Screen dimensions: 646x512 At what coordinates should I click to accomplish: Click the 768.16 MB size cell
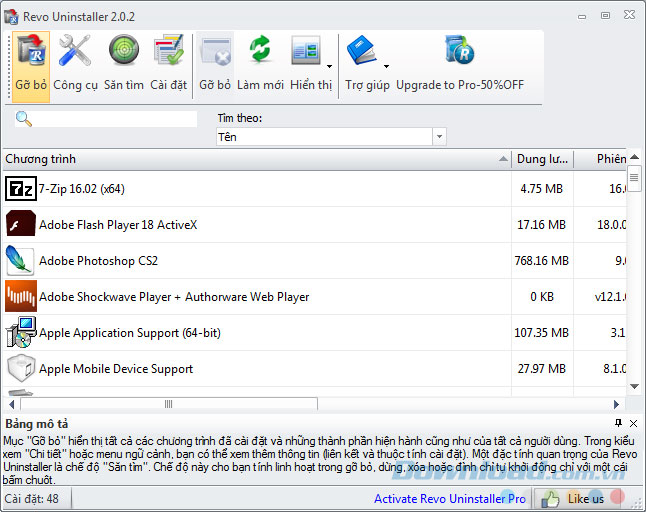point(541,261)
